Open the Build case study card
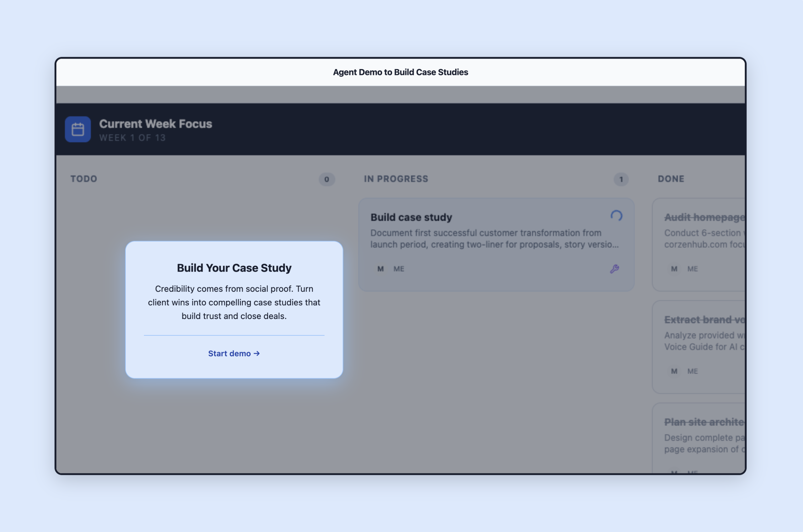Viewport: 803px width, 532px height. point(411,217)
